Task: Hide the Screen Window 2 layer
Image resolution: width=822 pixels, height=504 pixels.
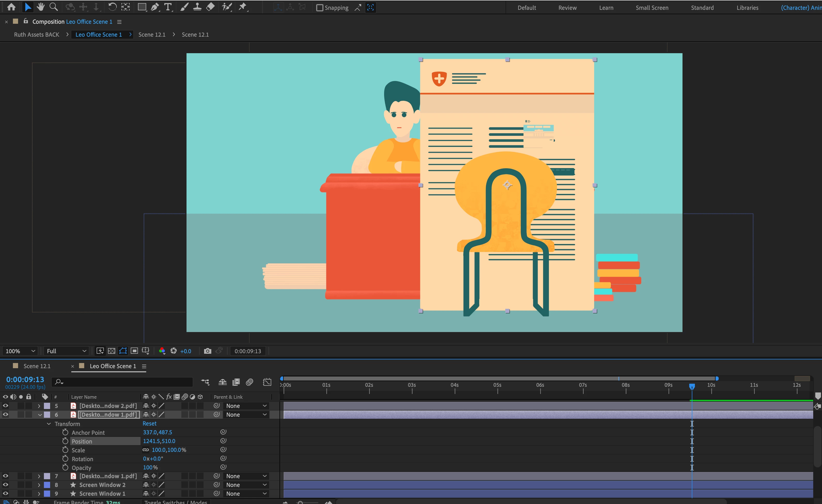Action: 6,485
